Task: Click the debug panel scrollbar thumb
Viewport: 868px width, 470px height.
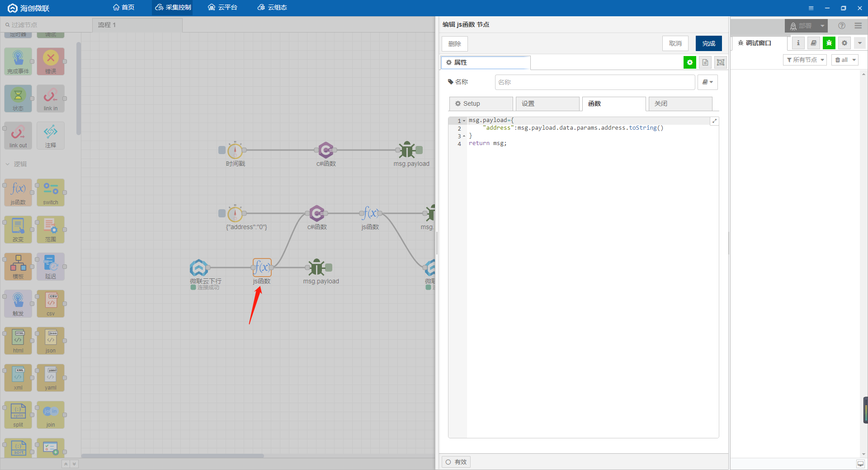Action: pos(865,410)
